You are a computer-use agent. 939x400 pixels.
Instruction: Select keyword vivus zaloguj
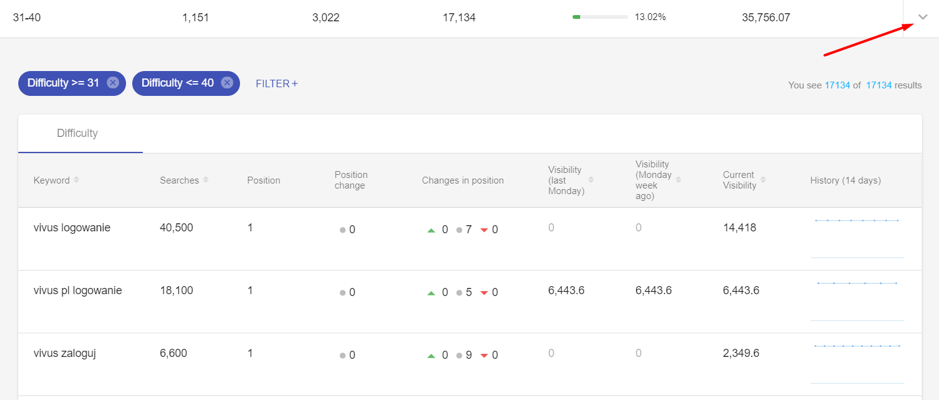(65, 353)
